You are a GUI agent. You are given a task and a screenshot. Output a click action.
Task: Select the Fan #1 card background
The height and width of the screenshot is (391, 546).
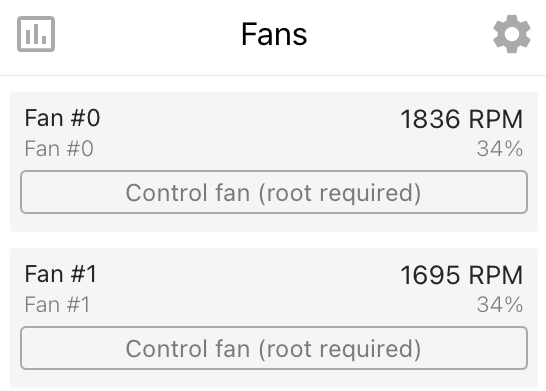point(274,318)
